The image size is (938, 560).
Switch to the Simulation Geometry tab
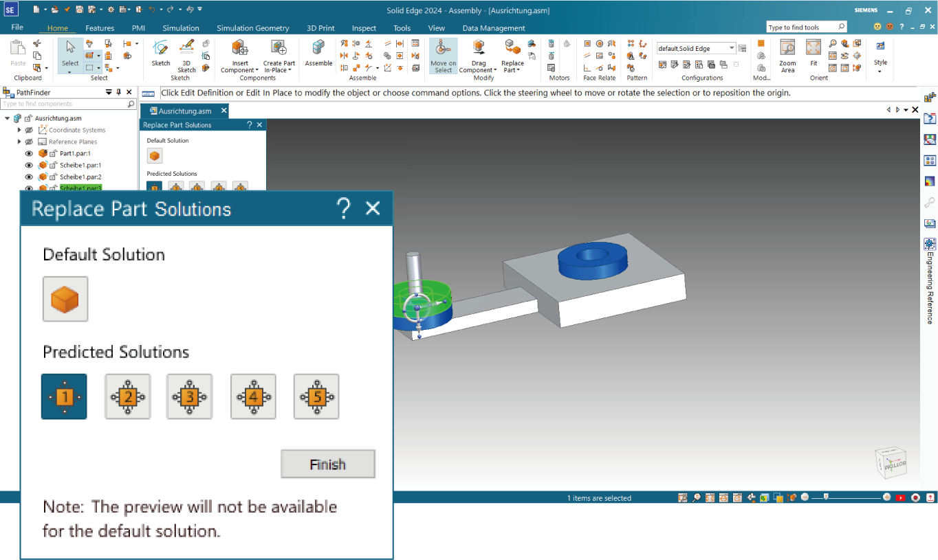point(253,28)
